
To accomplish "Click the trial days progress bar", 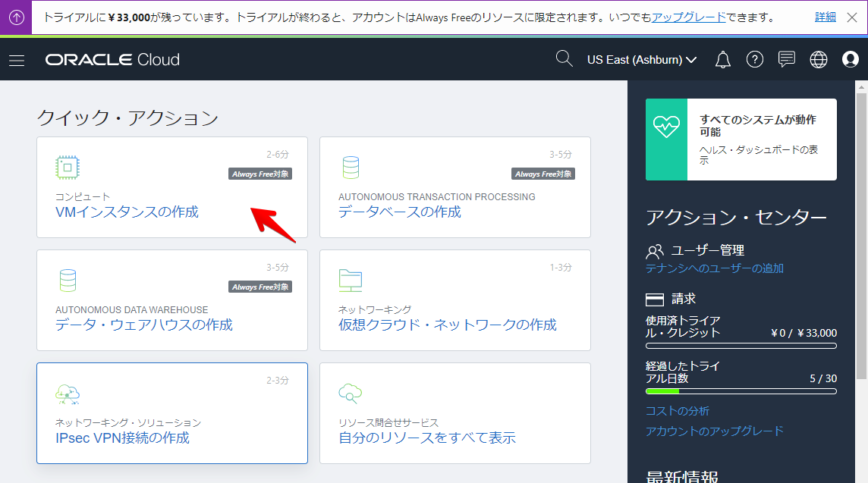I will (741, 392).
